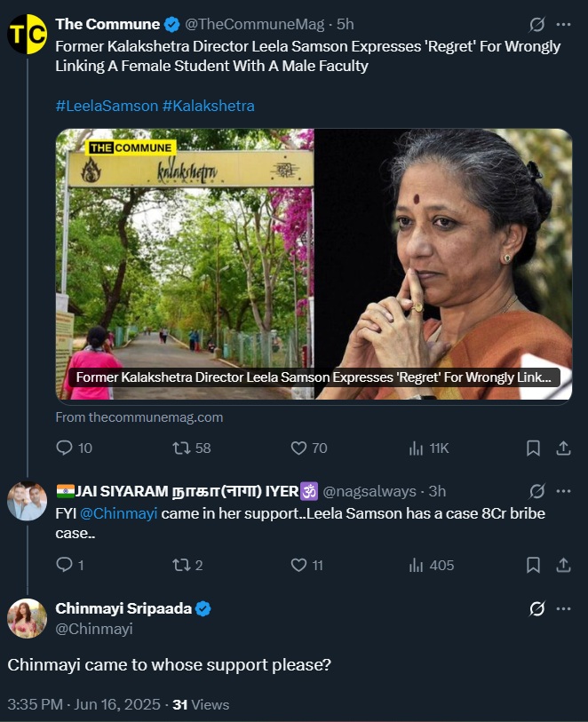The height and width of the screenshot is (722, 588).
Task: View analytics showing 11K views
Action: (417, 448)
